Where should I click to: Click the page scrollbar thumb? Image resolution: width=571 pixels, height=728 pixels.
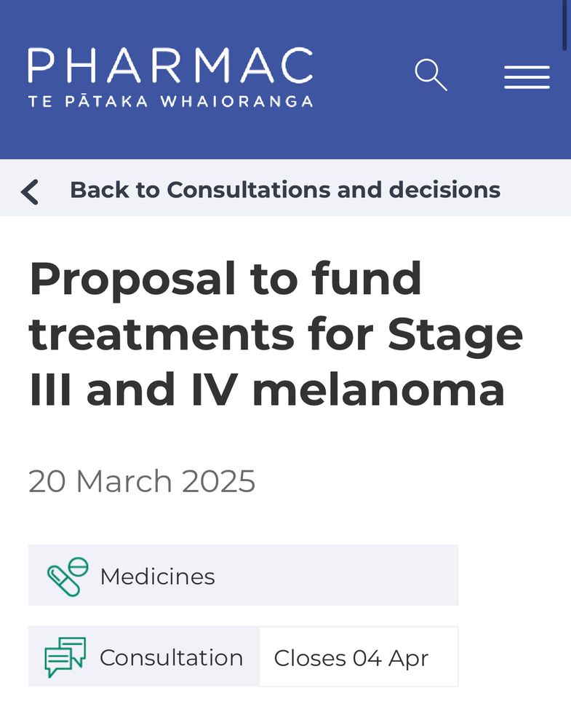564,25
